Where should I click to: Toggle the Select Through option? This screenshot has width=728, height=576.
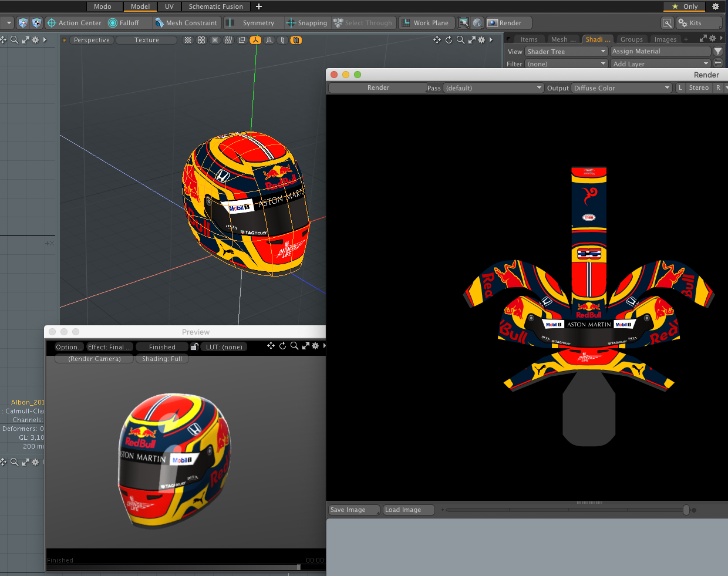(x=363, y=23)
